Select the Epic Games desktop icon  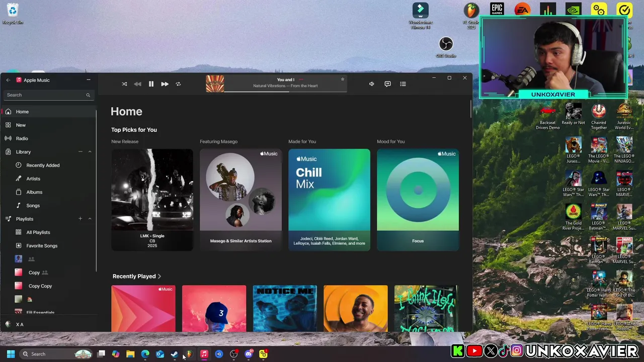[497, 10]
